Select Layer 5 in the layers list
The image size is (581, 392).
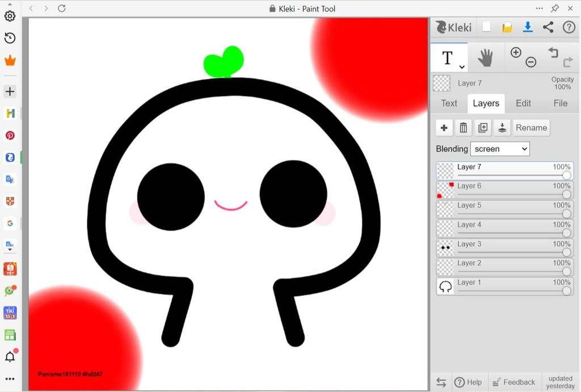(504, 209)
